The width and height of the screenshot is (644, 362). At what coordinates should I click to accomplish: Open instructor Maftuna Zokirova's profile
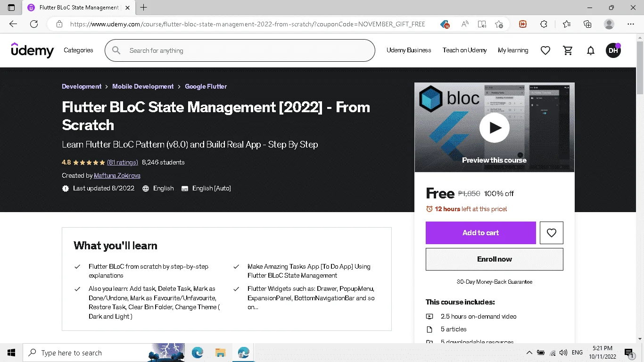tap(117, 175)
